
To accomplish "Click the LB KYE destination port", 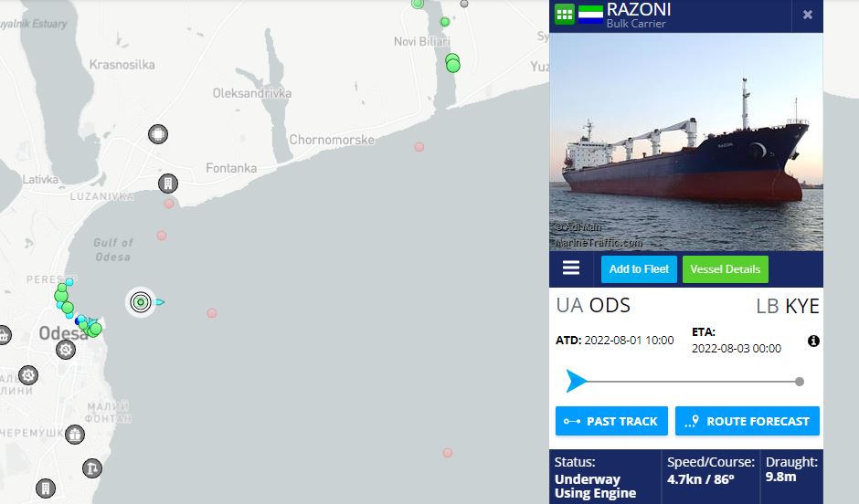I will [788, 307].
